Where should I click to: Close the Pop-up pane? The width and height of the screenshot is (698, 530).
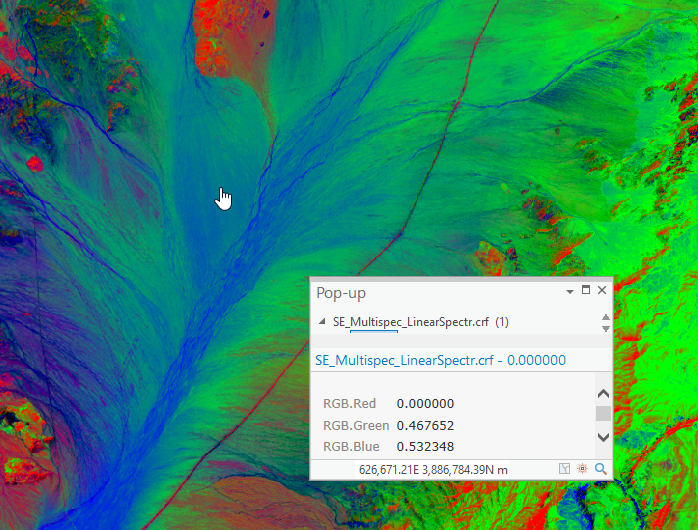pyautogui.click(x=602, y=290)
